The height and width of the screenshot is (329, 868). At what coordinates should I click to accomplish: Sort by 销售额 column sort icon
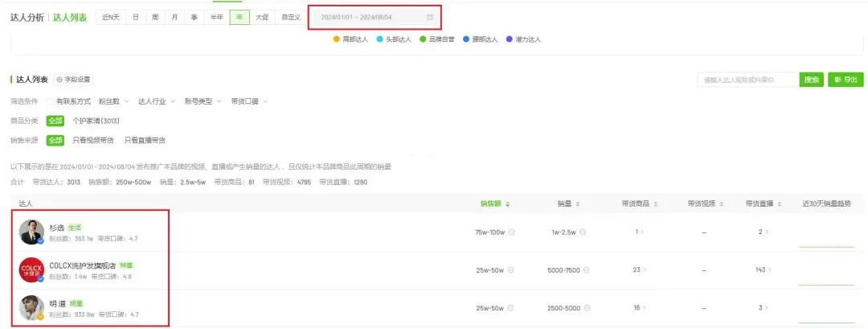click(x=508, y=204)
